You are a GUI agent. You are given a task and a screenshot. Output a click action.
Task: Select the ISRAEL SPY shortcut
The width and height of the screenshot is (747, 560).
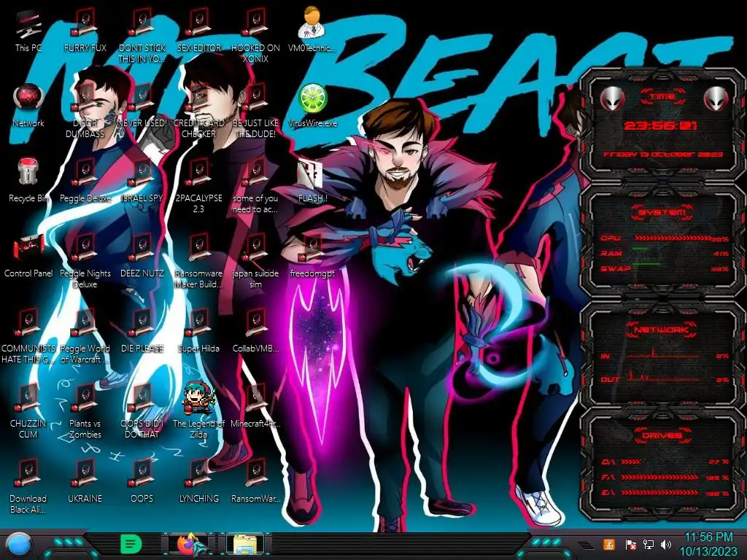click(x=142, y=180)
